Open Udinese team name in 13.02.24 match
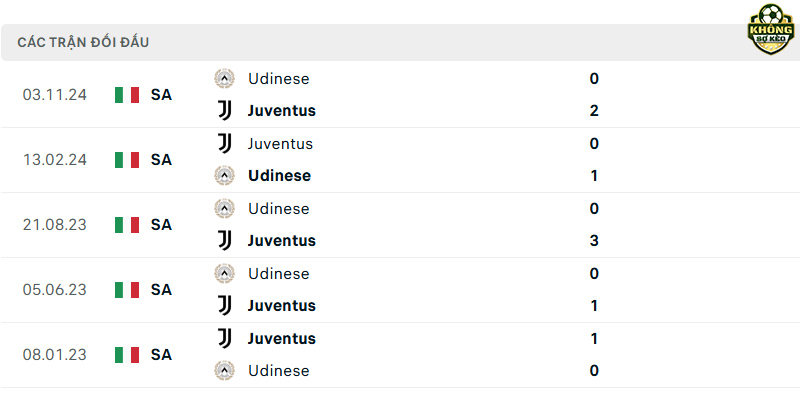Viewport: 800px width, 400px height. tap(279, 176)
